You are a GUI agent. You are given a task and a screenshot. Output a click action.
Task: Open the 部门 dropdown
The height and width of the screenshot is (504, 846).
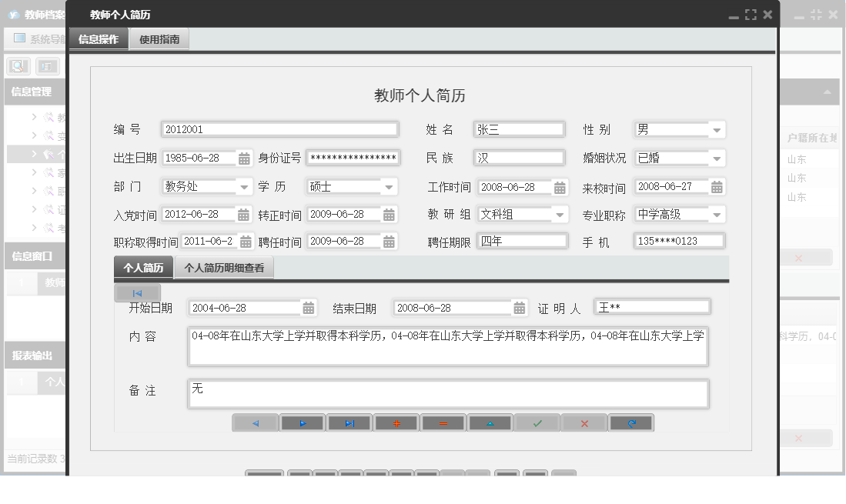(244, 187)
